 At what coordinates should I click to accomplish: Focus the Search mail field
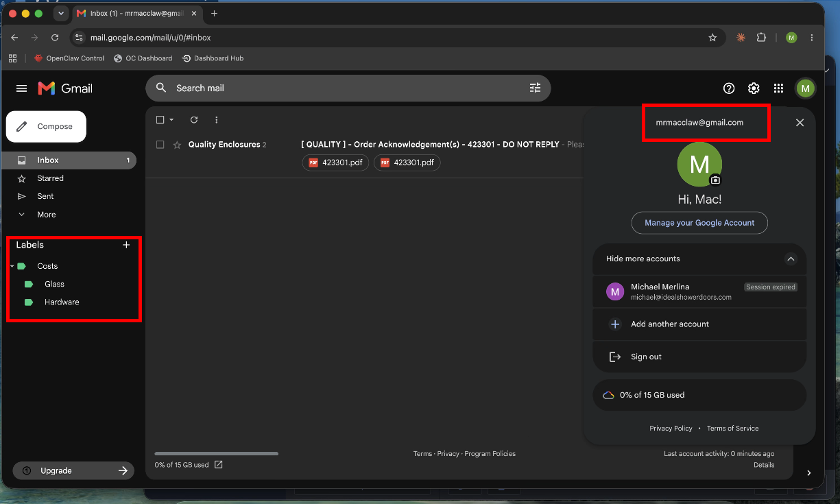348,88
